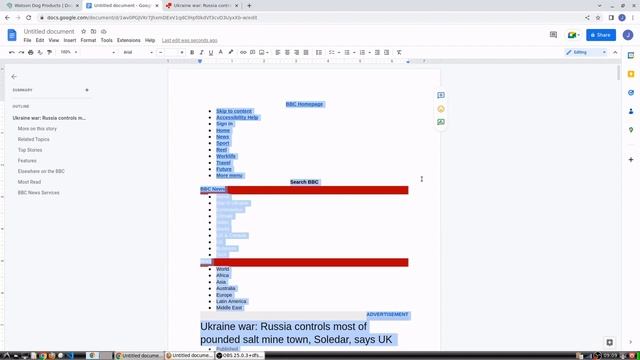Image resolution: width=640 pixels, height=360 pixels.
Task: Star the Untitled document
Action: [x=83, y=31]
